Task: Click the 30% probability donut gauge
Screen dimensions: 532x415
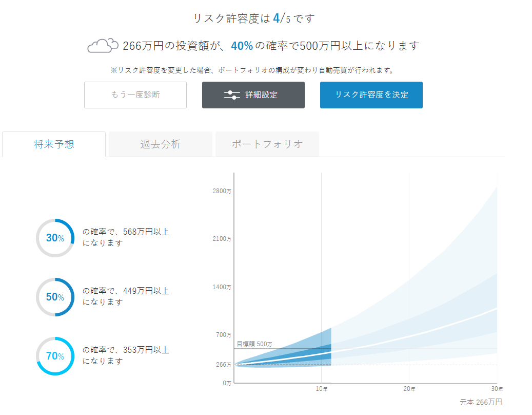Action: (54, 238)
